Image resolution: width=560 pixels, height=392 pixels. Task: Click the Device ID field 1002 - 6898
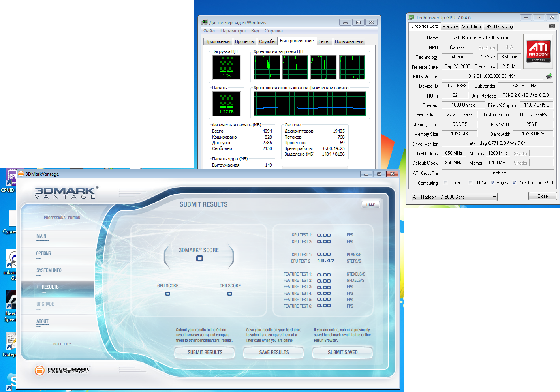[455, 86]
